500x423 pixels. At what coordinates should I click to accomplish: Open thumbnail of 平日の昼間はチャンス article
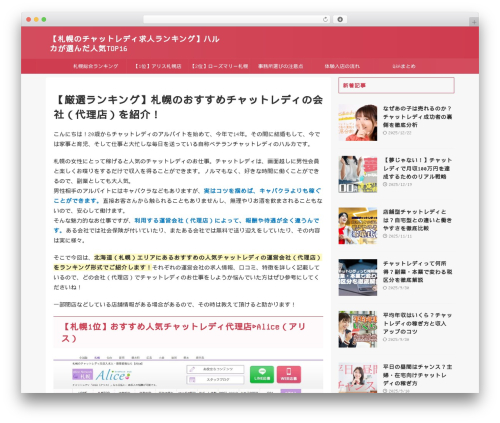(x=358, y=378)
